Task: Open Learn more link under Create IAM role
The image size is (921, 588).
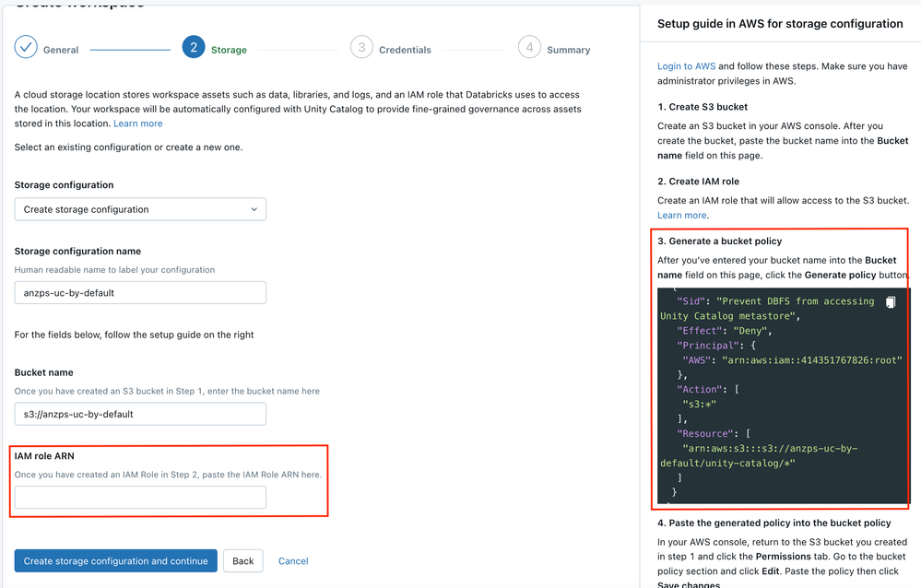Action: click(682, 215)
